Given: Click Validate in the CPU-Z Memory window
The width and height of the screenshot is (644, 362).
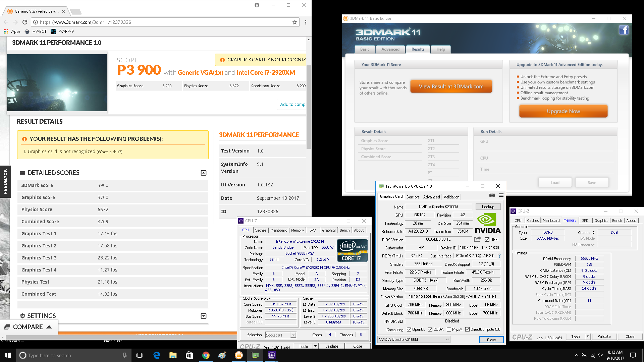Looking at the screenshot, I should [604, 337].
